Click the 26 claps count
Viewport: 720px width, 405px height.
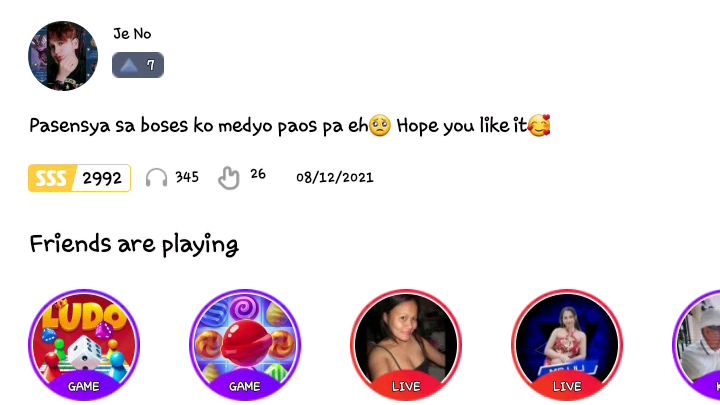coord(258,174)
